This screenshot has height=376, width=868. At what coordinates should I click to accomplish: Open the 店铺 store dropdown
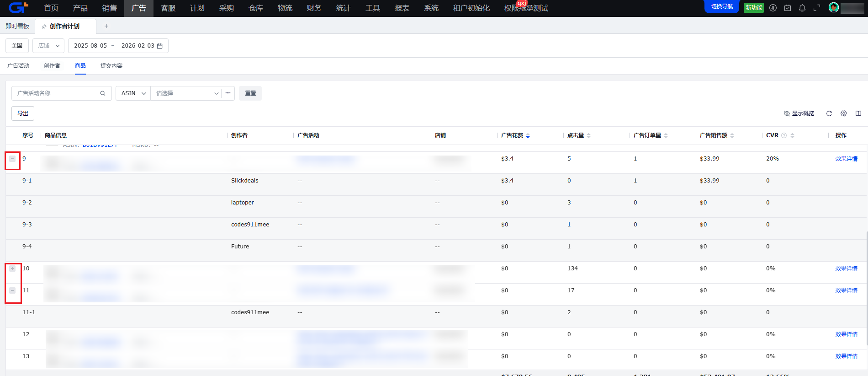point(49,46)
